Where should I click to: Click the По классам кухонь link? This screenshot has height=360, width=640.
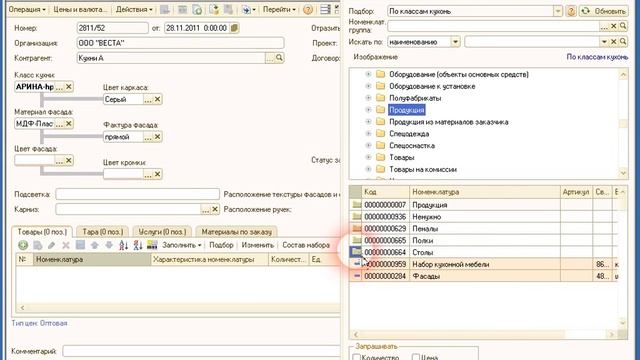(x=597, y=57)
